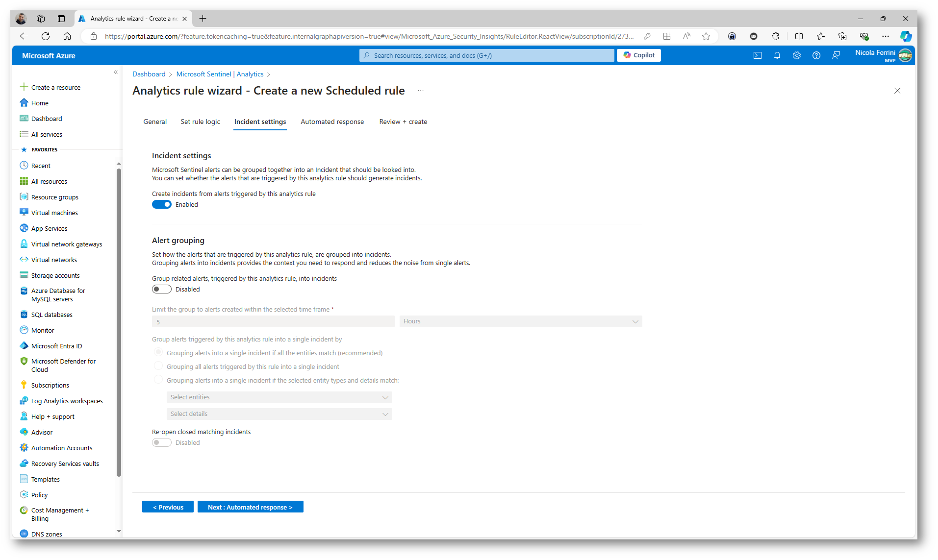Select all entities match radio option
938x560 pixels.
pos(158,352)
